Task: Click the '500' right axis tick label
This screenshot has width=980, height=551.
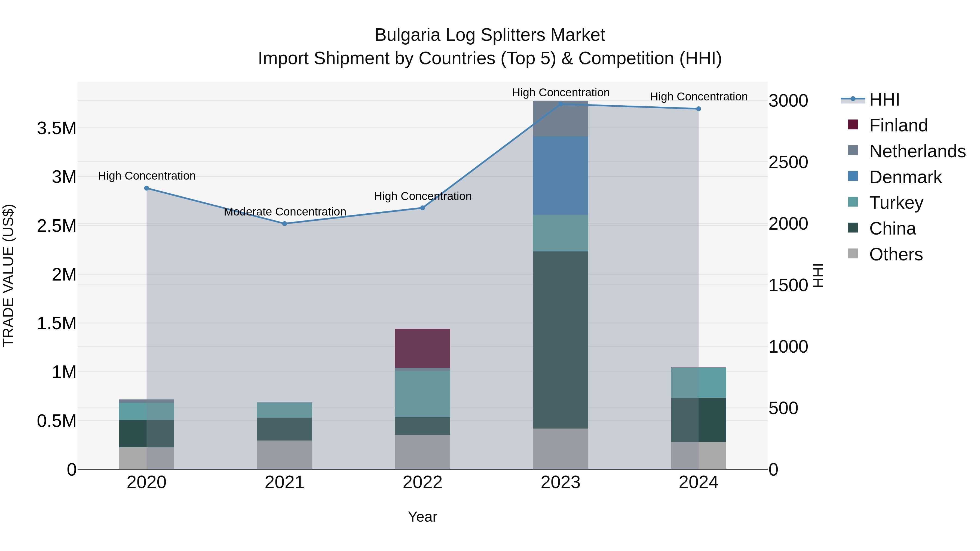Action: (x=783, y=408)
